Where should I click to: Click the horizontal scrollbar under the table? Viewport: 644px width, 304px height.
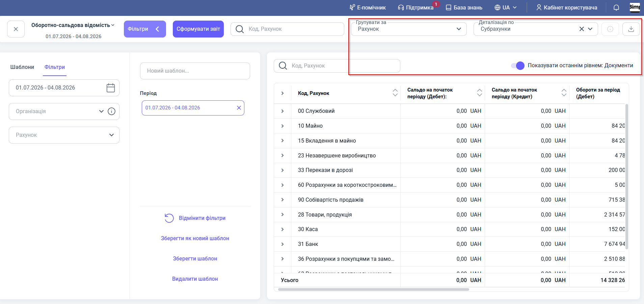pyautogui.click(x=373, y=289)
